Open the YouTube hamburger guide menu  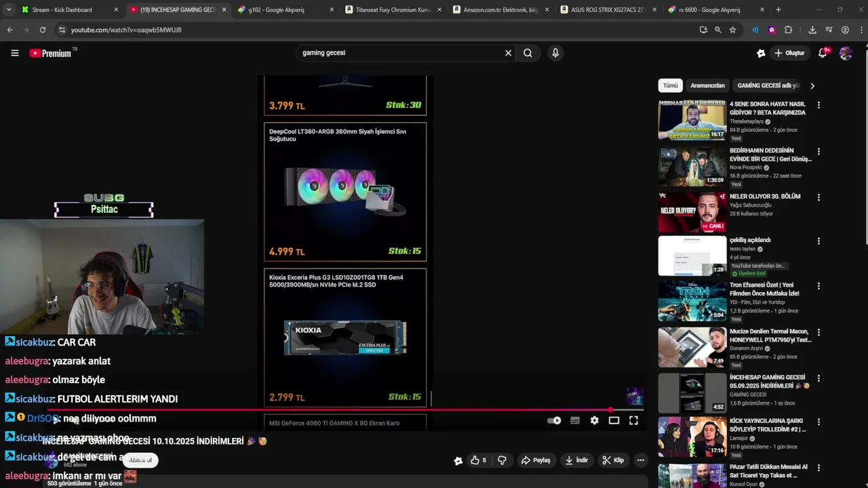tap(14, 53)
